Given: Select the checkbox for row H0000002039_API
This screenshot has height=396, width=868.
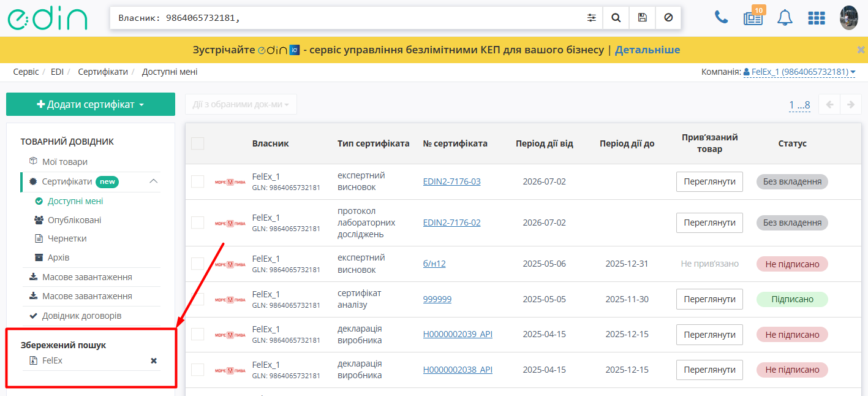Looking at the screenshot, I should pyautogui.click(x=197, y=335).
